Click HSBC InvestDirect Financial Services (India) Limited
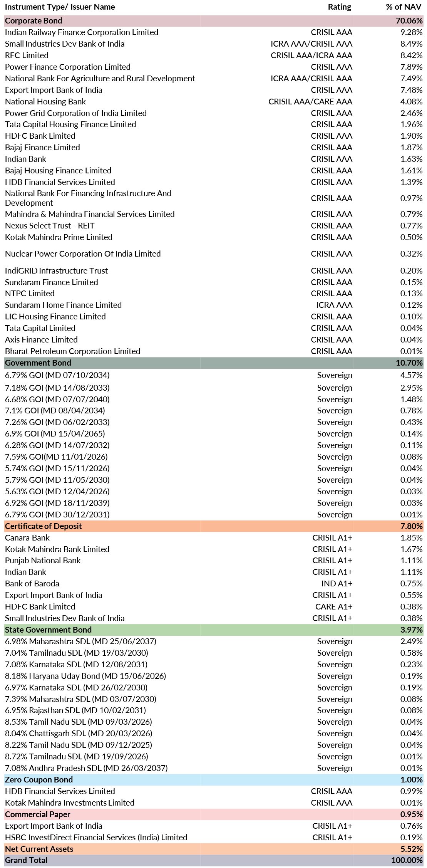Viewport: 427px width, 868px height. pyautogui.click(x=96, y=838)
